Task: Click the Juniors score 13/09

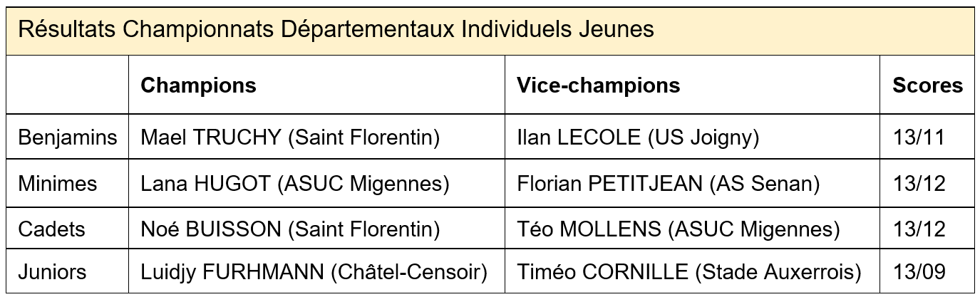Action: click(x=919, y=272)
